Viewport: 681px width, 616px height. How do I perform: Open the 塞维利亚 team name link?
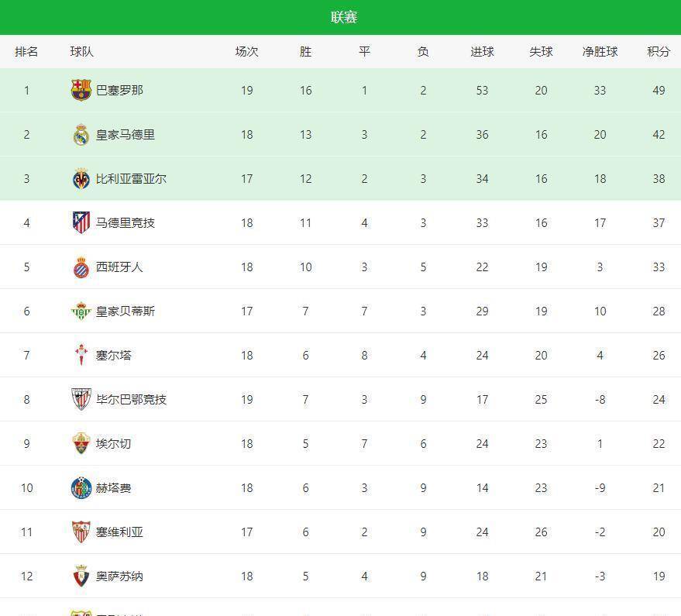119,532
